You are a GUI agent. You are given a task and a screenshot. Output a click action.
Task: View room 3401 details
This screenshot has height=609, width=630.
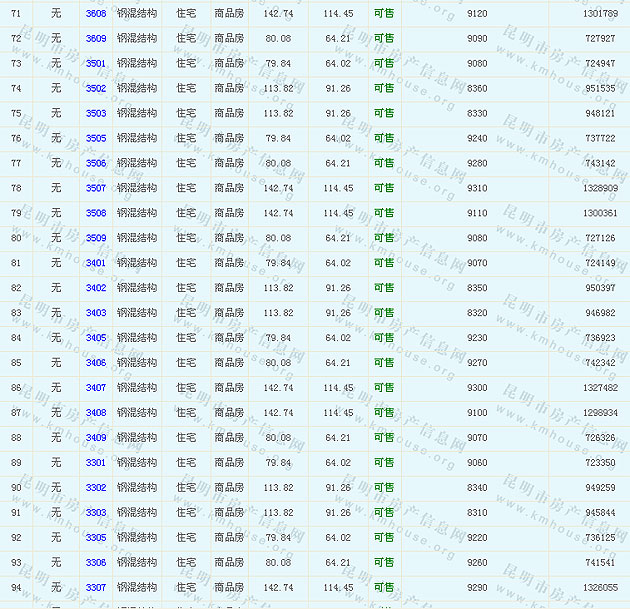(96, 264)
